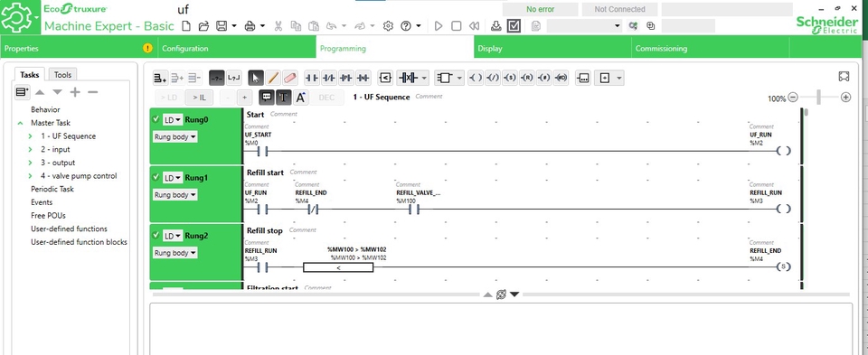
Task: Open the system settings gear in toolbar
Action: point(388,26)
